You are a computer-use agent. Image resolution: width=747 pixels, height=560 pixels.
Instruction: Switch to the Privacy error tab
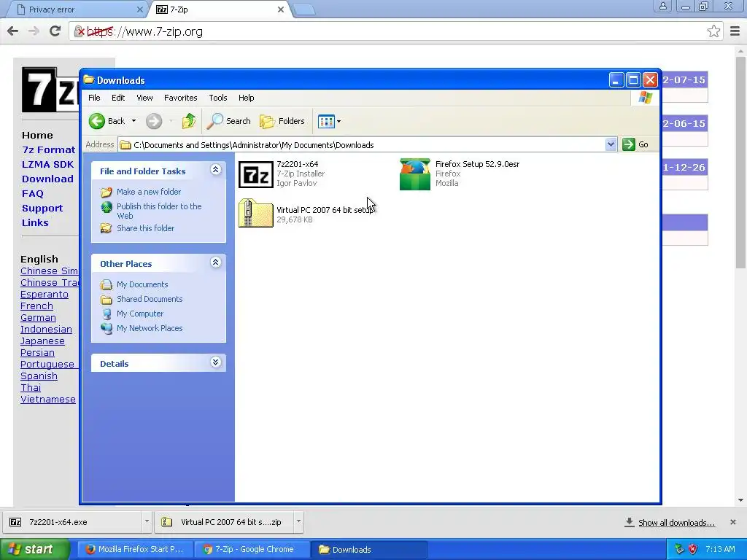pos(79,9)
